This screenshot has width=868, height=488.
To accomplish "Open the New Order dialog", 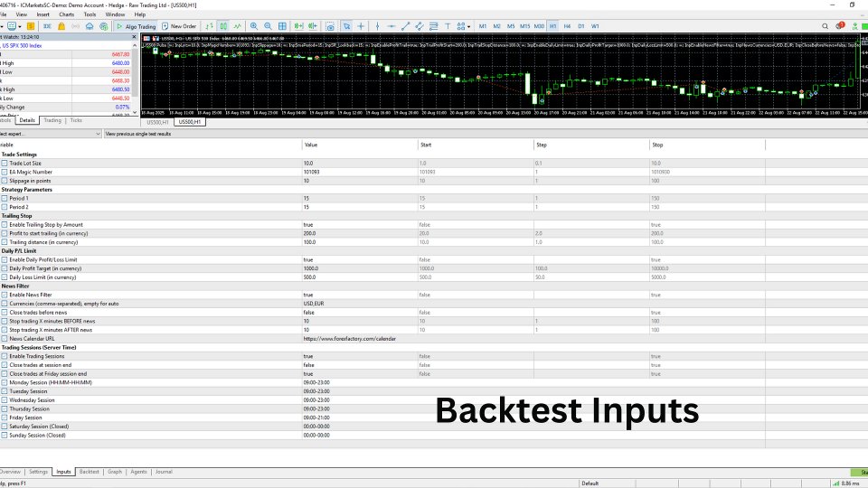I will point(179,26).
